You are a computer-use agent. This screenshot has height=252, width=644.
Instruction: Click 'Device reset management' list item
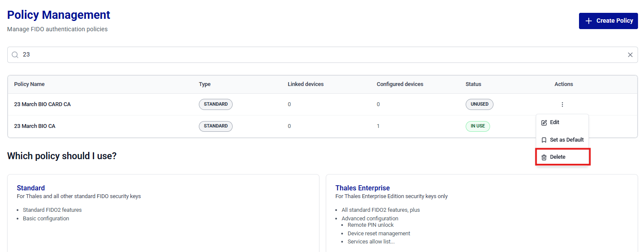click(379, 234)
